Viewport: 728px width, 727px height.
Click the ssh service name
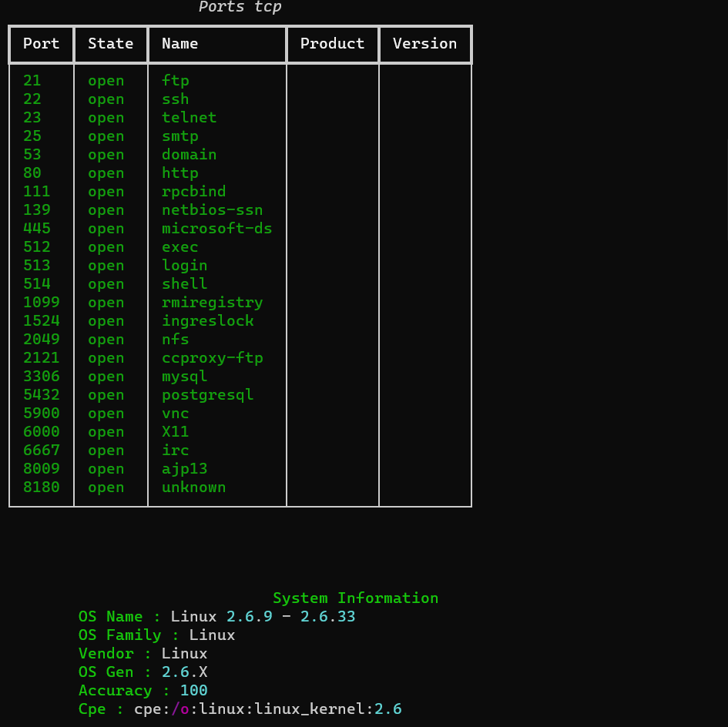click(176, 99)
